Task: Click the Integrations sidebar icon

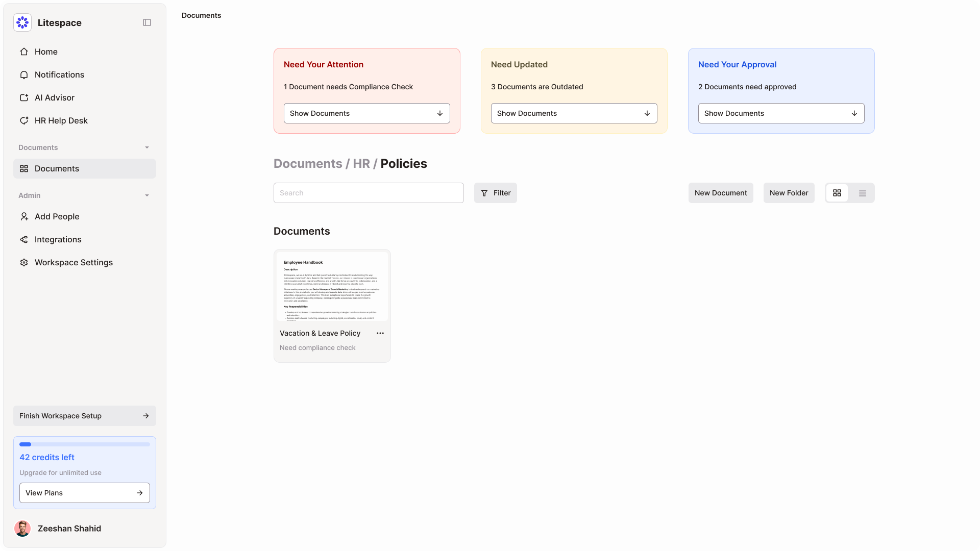Action: (24, 240)
